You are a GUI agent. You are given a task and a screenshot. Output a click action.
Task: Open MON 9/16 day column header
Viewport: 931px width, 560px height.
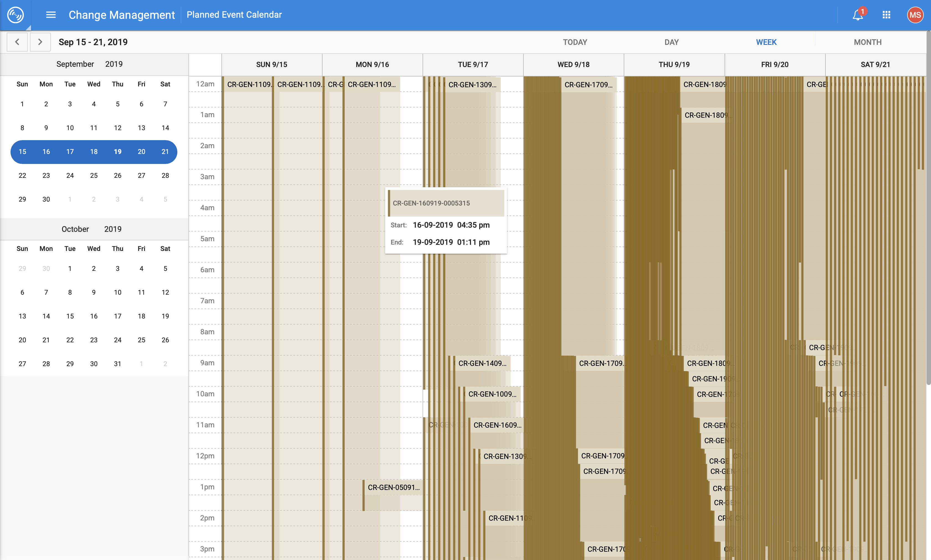pyautogui.click(x=372, y=65)
